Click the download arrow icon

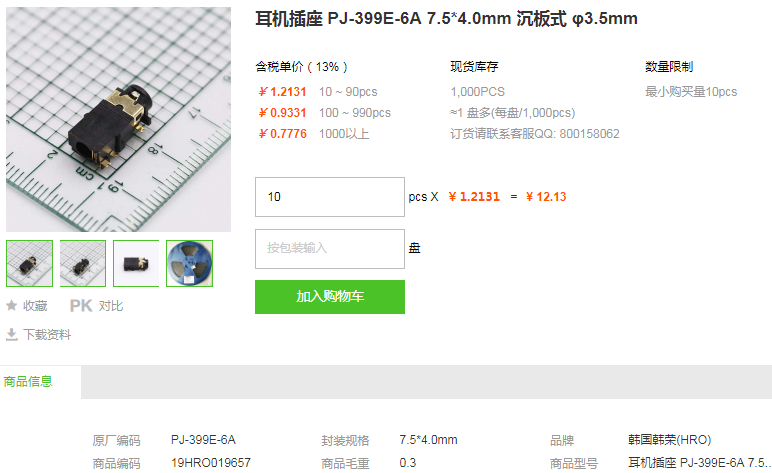click(x=11, y=335)
